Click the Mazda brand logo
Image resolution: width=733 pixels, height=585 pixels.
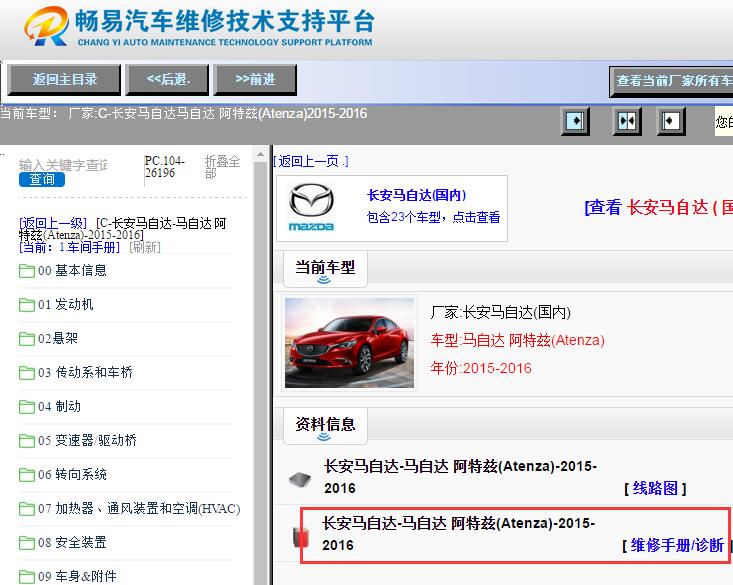pos(311,207)
